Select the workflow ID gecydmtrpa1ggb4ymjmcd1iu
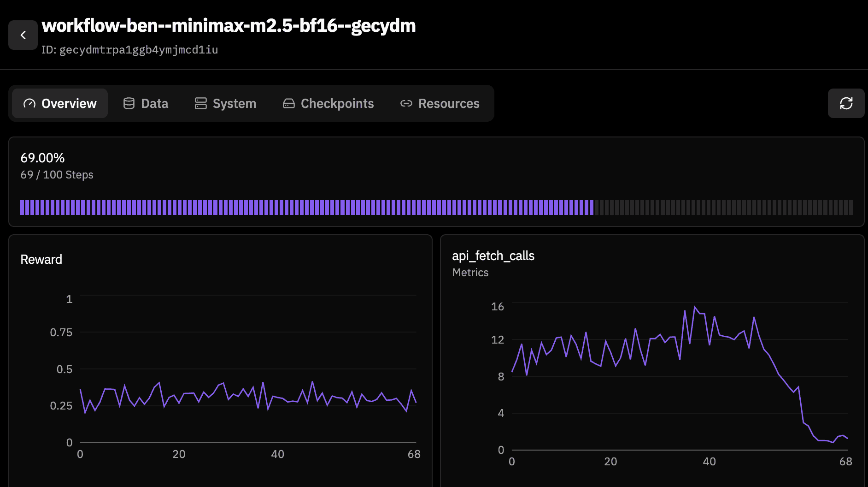The width and height of the screenshot is (868, 487). click(x=139, y=49)
